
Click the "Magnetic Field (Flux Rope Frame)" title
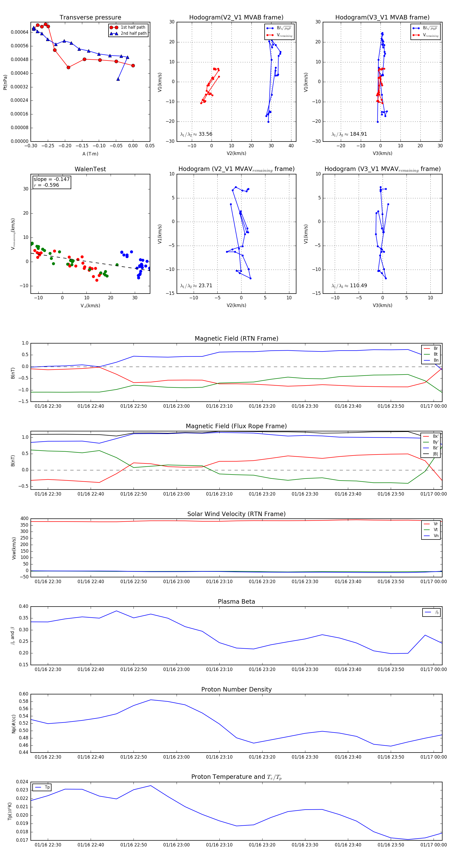236,426
